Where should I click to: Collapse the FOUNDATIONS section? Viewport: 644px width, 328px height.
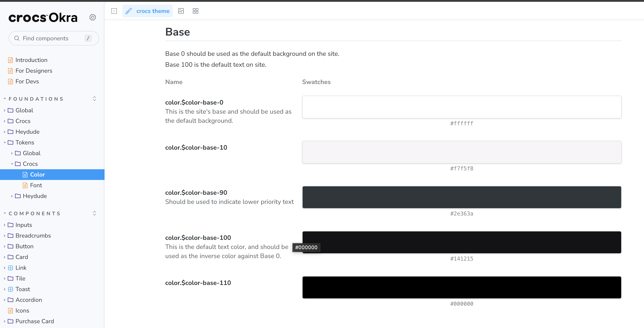(x=36, y=99)
